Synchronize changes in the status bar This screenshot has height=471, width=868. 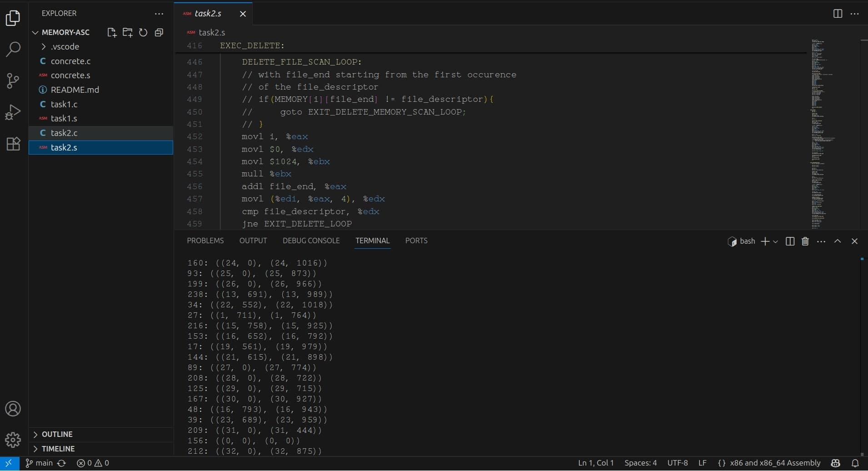[x=62, y=463]
